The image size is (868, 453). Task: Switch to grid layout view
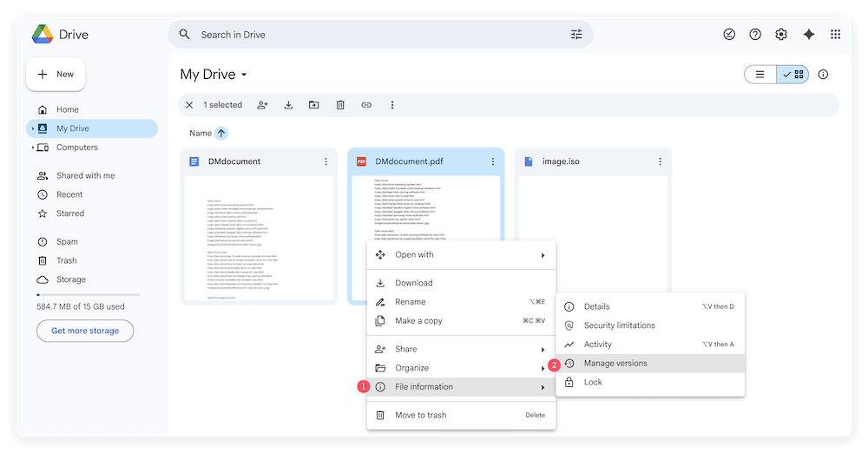[793, 75]
